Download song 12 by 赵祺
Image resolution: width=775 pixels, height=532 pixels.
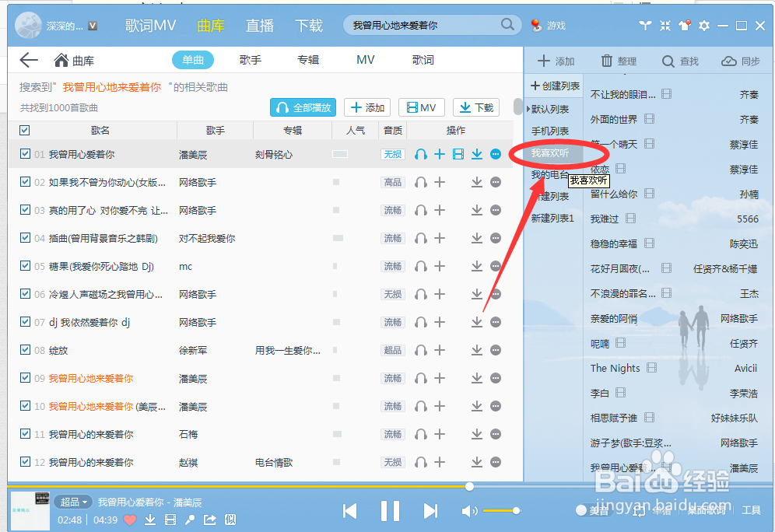[476, 462]
